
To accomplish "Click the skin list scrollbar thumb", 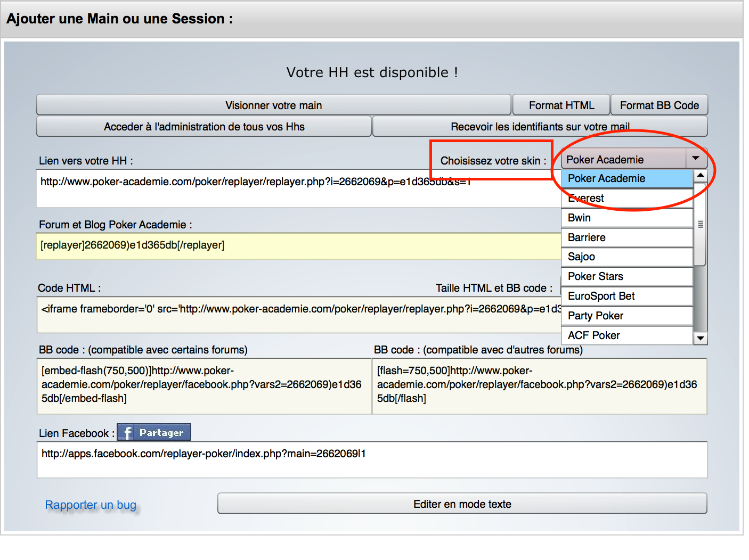I will point(701,224).
